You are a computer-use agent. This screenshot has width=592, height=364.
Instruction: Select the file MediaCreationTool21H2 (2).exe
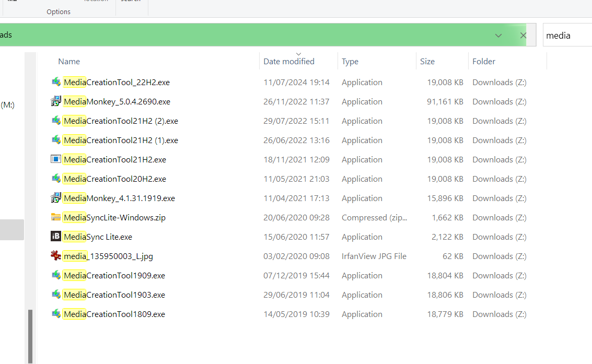click(121, 121)
